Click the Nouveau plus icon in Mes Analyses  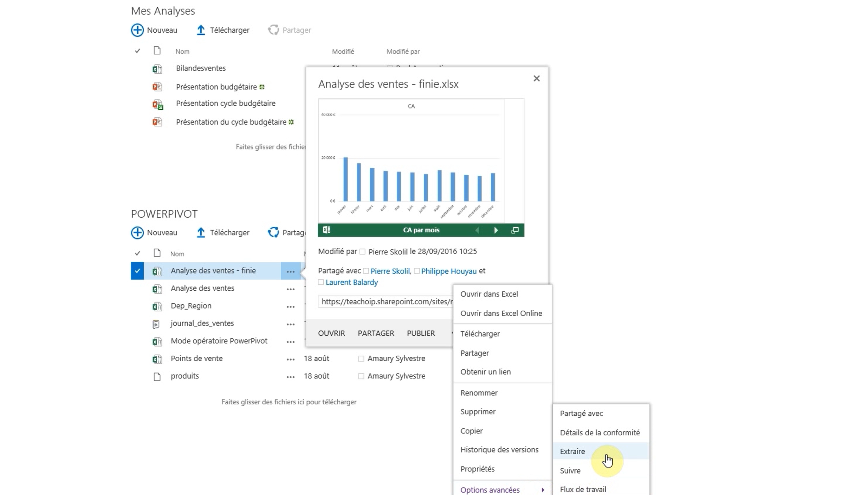[137, 30]
